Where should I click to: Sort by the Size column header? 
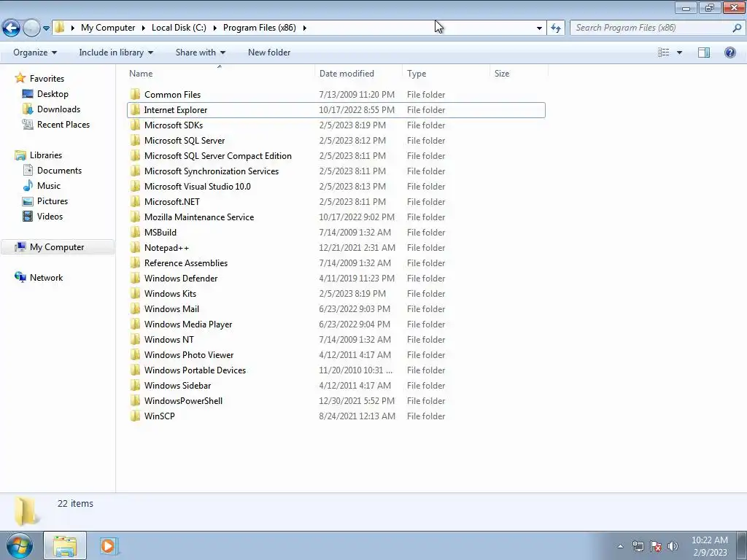click(x=502, y=74)
